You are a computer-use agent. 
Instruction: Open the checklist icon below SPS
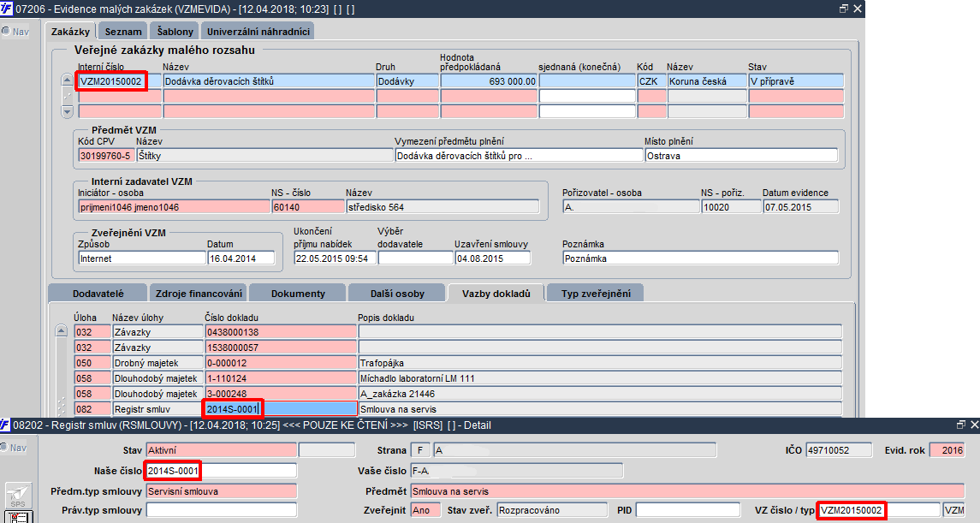point(18,517)
